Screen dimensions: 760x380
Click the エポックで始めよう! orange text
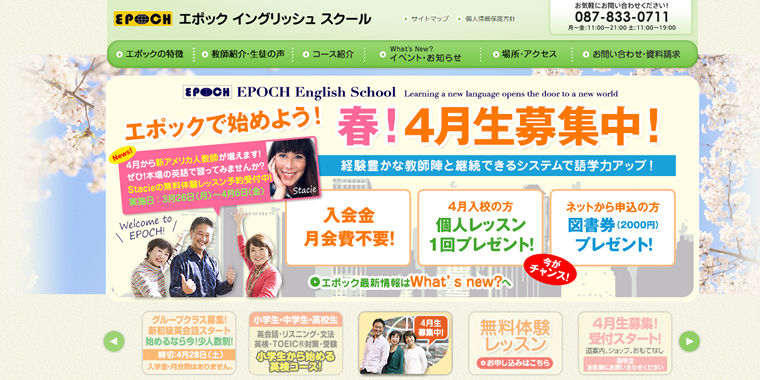[x=223, y=124]
